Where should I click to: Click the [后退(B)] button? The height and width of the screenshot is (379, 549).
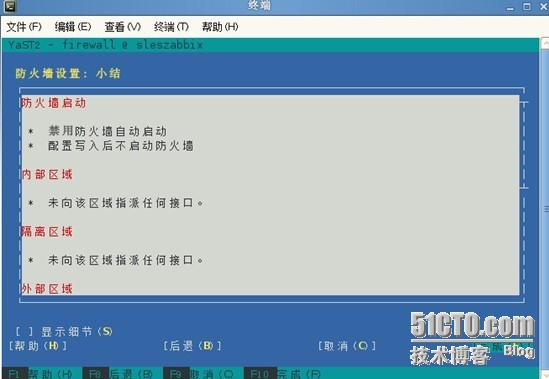tap(193, 346)
